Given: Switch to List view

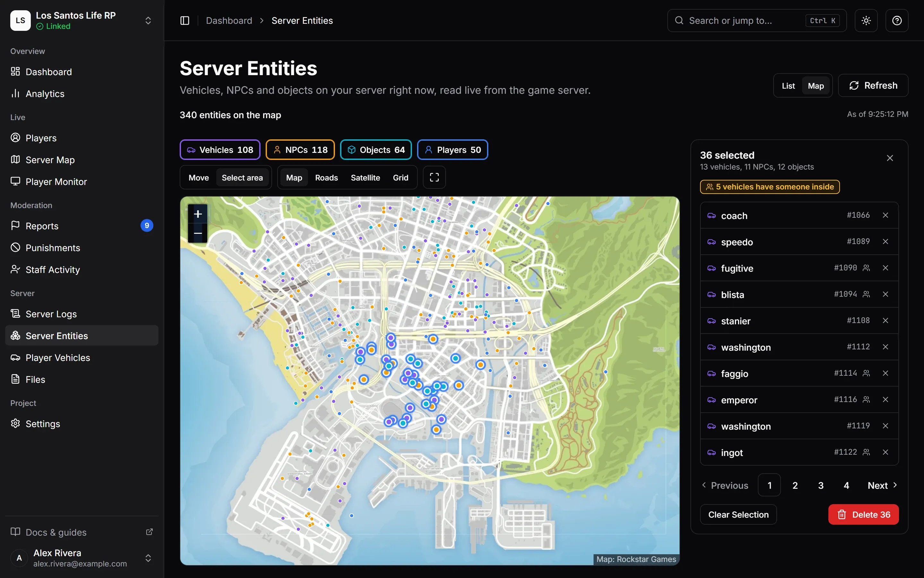Looking at the screenshot, I should tap(788, 86).
